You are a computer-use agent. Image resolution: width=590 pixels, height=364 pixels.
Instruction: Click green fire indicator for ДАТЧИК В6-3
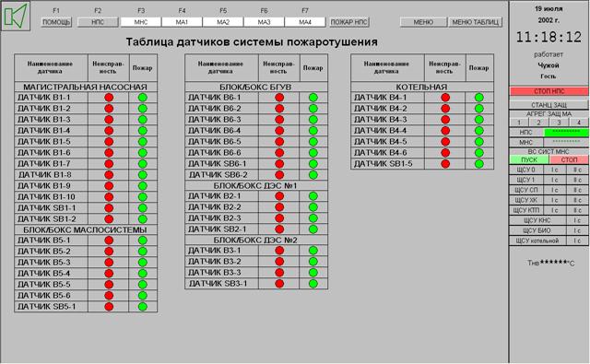click(313, 120)
